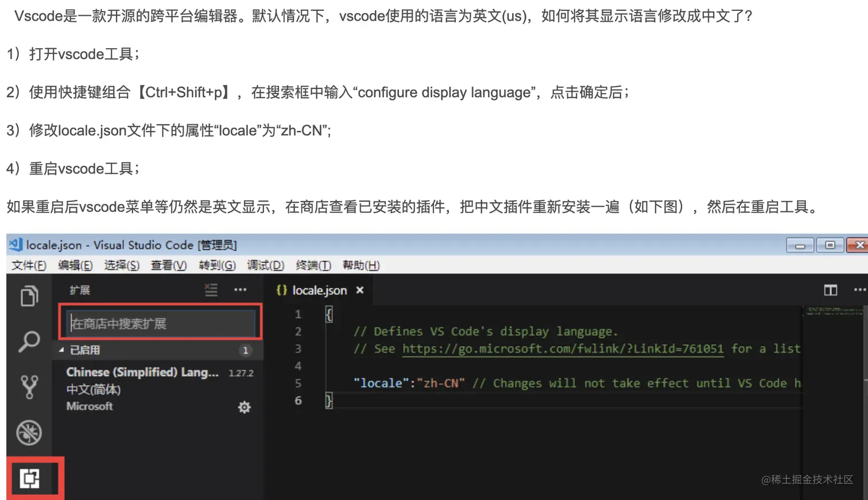Click the "locale":"zh-CN" code text

coord(409,383)
